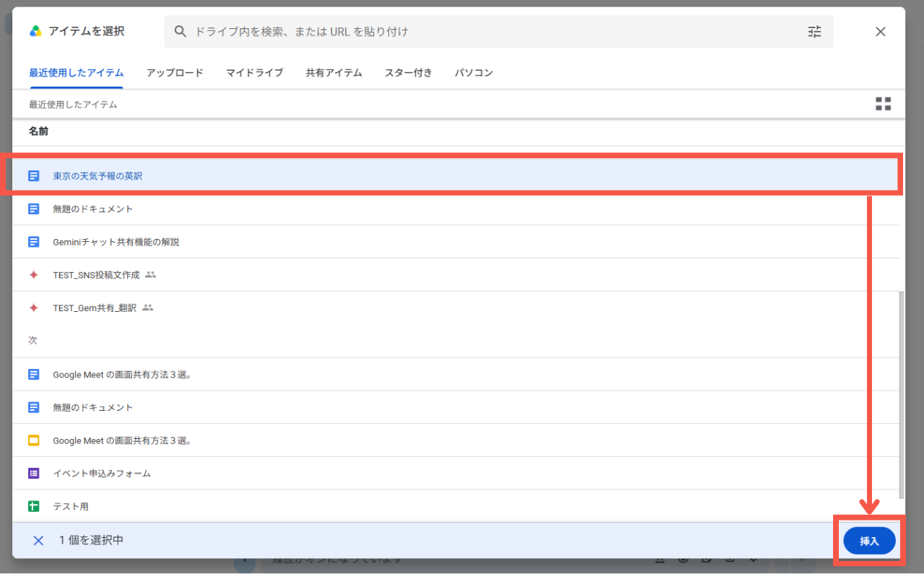Click the Forms icon for イベント申込みフォーム
924x574 pixels.
coord(33,474)
